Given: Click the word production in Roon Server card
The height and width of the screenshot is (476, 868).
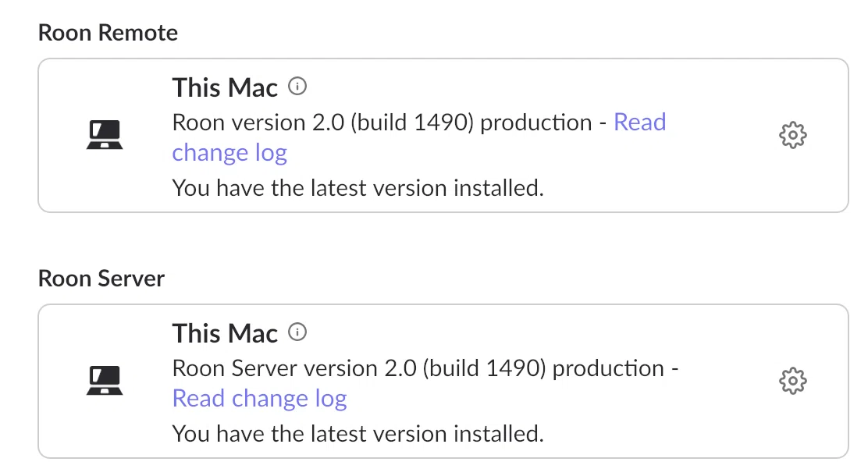Looking at the screenshot, I should coord(608,368).
